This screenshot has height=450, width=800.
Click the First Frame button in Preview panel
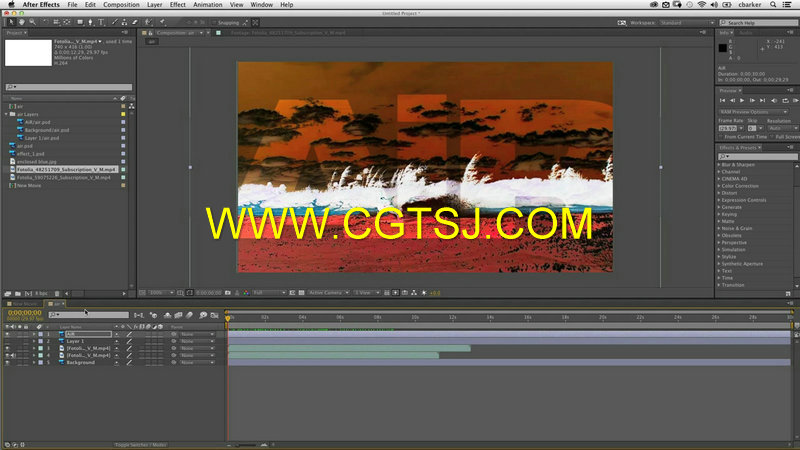point(722,101)
